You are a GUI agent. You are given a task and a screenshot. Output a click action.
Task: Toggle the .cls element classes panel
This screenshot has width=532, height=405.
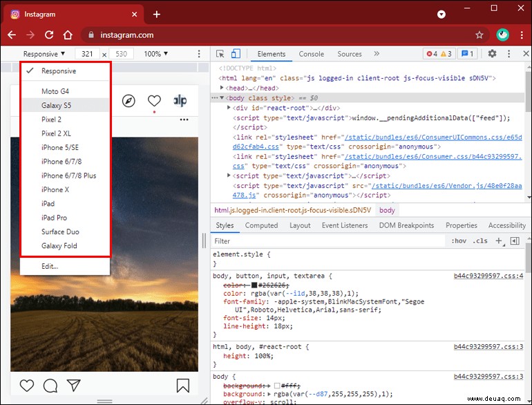480,241
